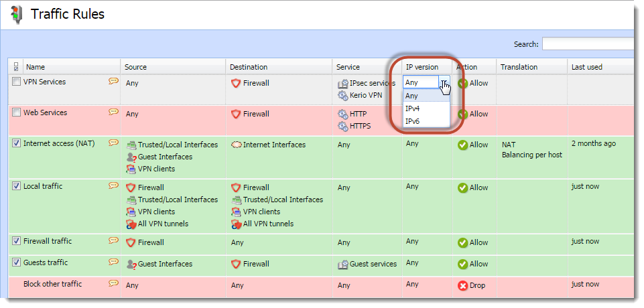The image size is (644, 308).
Task: Click the Destination column header
Action: (249, 67)
